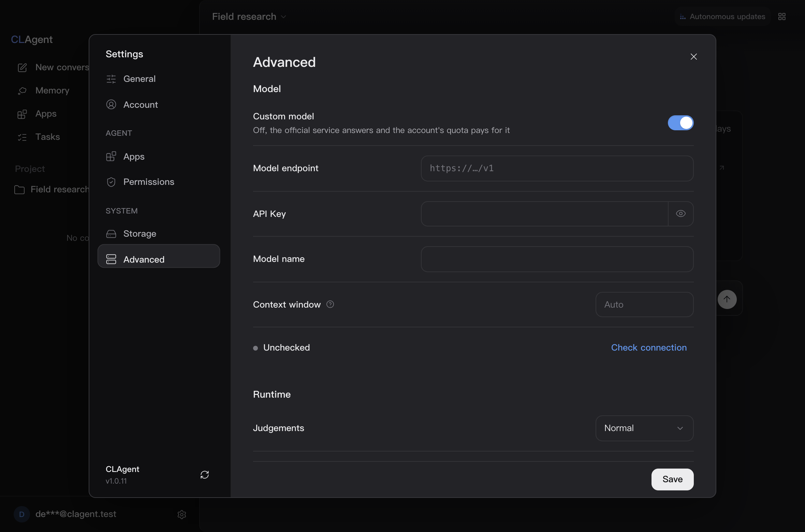805x532 pixels.
Task: Click the external link arrow behind dialog
Action: click(x=722, y=168)
